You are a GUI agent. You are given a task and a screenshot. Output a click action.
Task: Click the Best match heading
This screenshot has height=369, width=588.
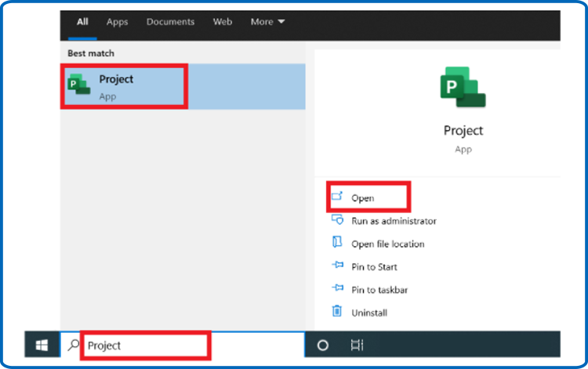[91, 53]
